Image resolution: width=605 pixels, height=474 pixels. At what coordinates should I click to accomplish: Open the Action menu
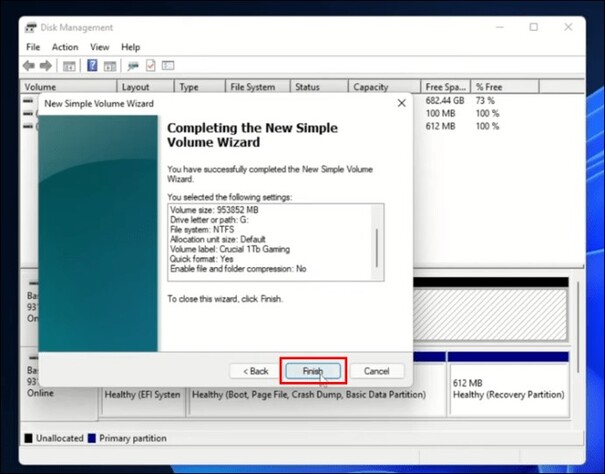(65, 47)
